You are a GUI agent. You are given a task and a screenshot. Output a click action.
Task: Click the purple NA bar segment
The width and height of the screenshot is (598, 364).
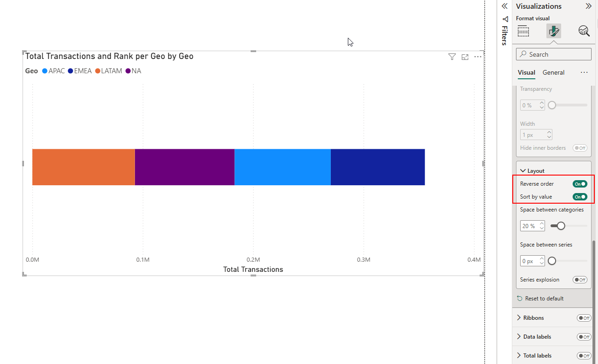pyautogui.click(x=185, y=167)
